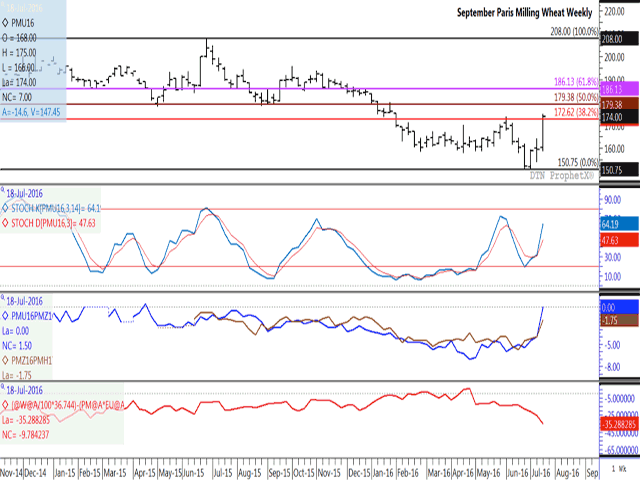
Task: Click the A=-14.6, V=147.45 reading
Action: (31, 112)
